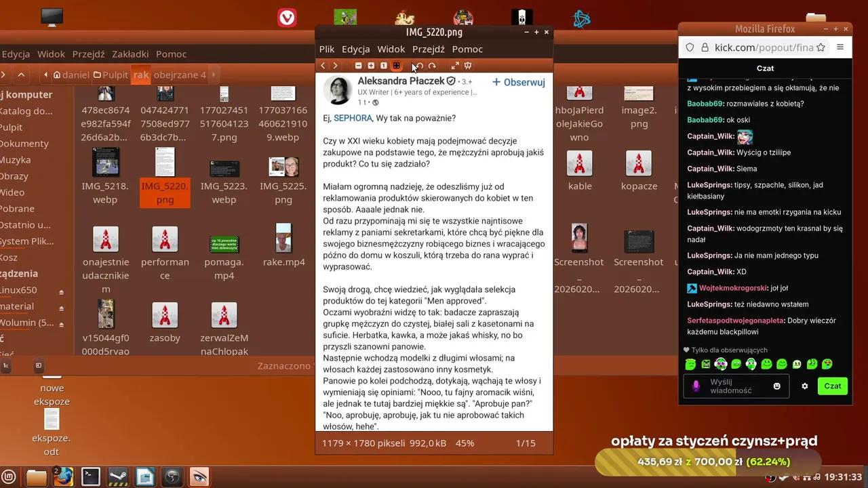This screenshot has height=488, width=868.
Task: Open Steam from the taskbar
Action: point(118,477)
